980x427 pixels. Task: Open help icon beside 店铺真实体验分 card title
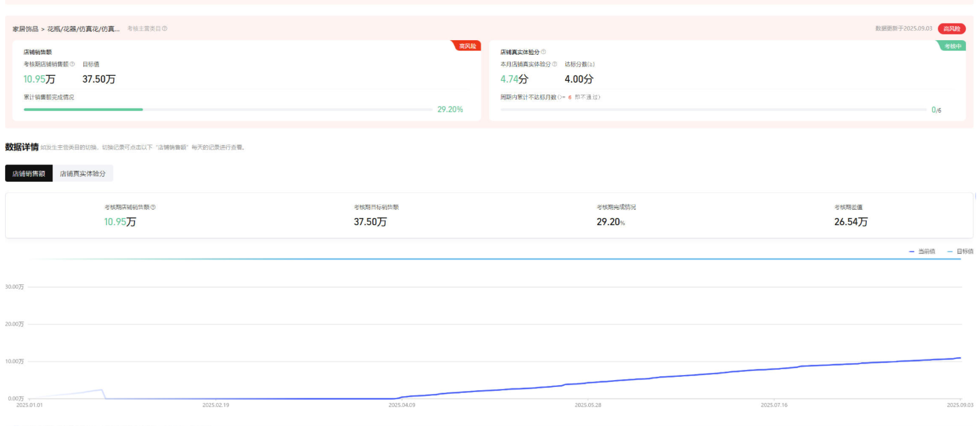(x=544, y=52)
